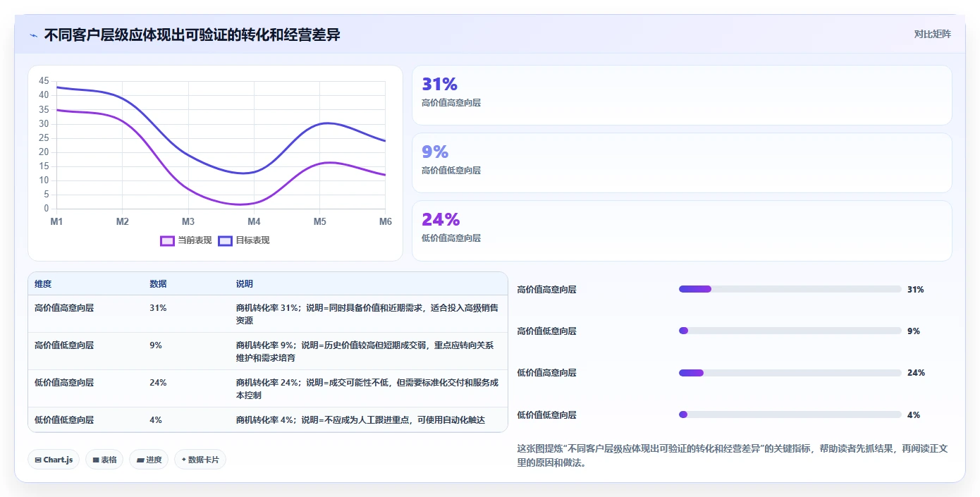This screenshot has width=980, height=497.
Task: Click 低价值低意向层 label left of its progress bar
Action: pos(547,415)
